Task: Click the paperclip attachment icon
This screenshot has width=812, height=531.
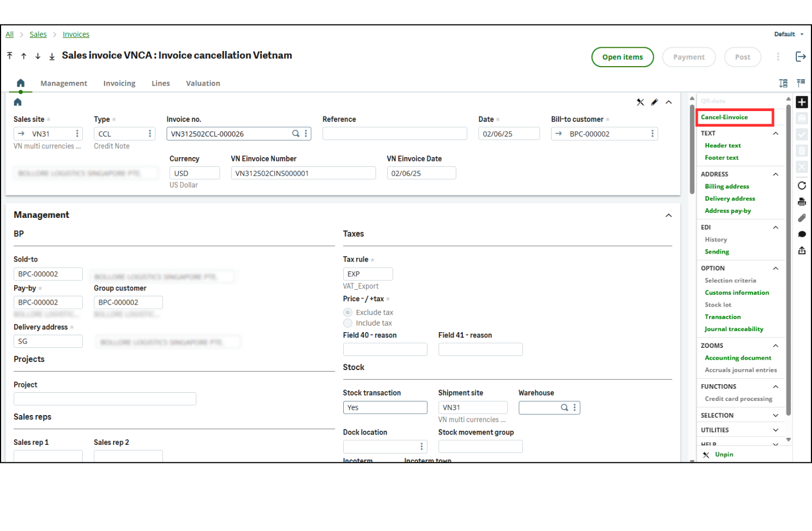Action: point(802,218)
